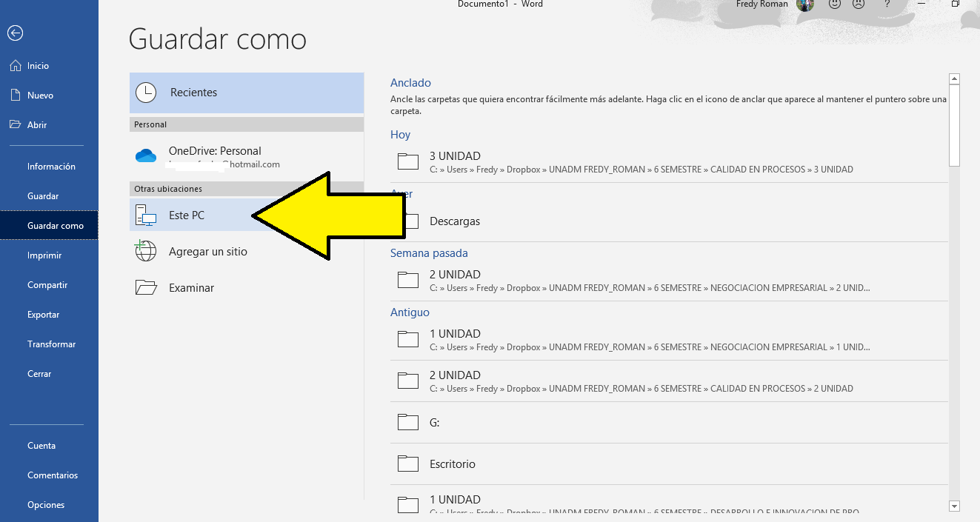Click the back arrow at top left
The height and width of the screenshot is (522, 980).
pos(16,33)
